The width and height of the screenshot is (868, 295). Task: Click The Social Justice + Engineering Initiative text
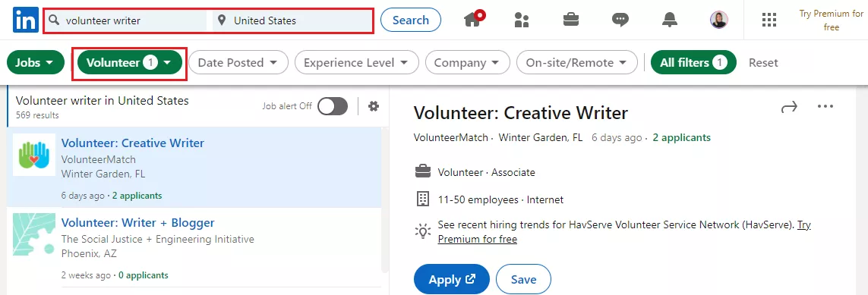tap(158, 239)
